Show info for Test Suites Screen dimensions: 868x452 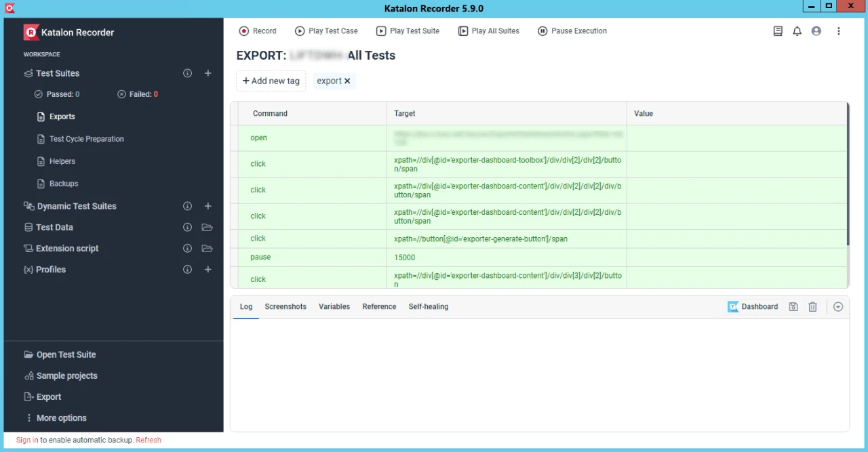pyautogui.click(x=188, y=73)
